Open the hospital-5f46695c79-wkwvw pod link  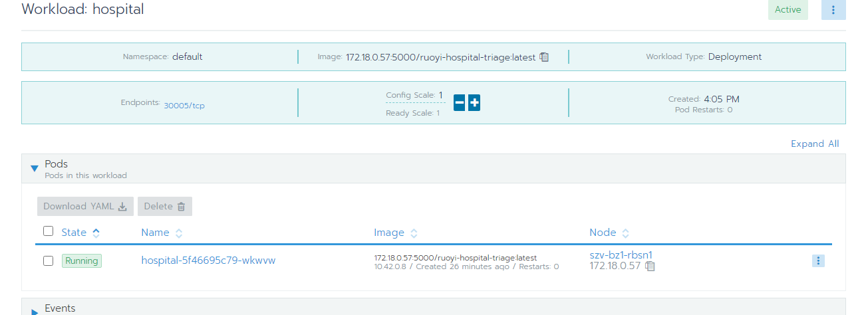[x=208, y=261]
